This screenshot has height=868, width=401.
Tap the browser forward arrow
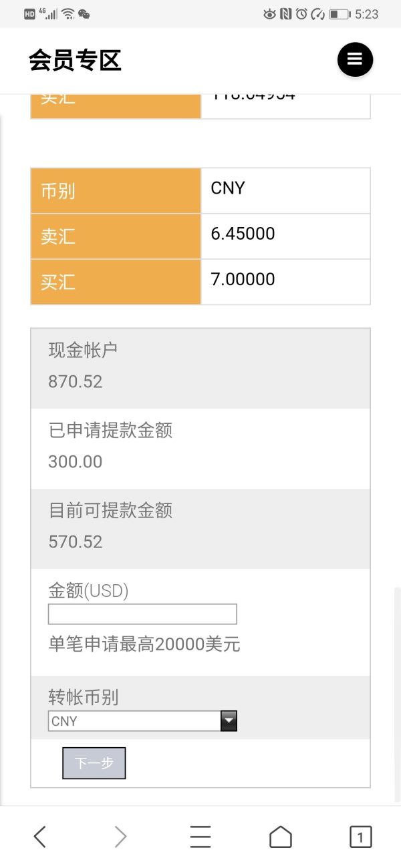coord(120,836)
